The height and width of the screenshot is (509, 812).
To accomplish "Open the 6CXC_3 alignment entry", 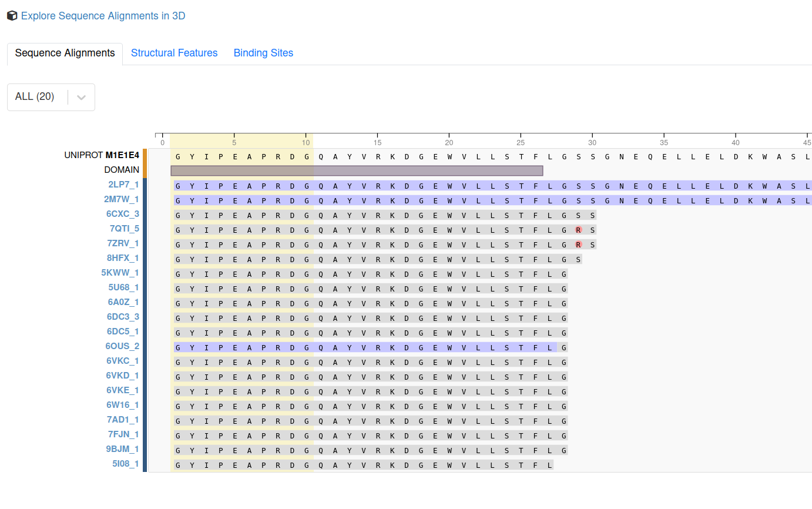I will click(x=122, y=214).
